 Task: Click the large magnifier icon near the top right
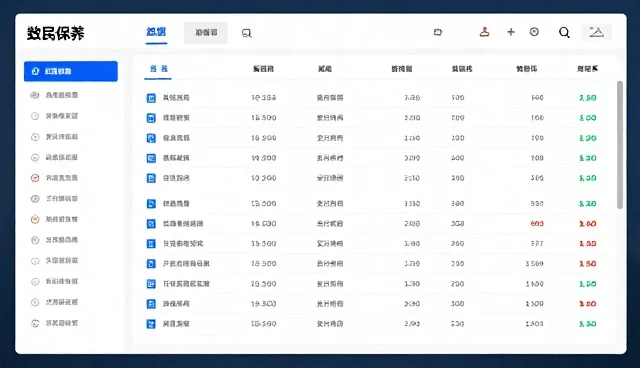(x=564, y=32)
